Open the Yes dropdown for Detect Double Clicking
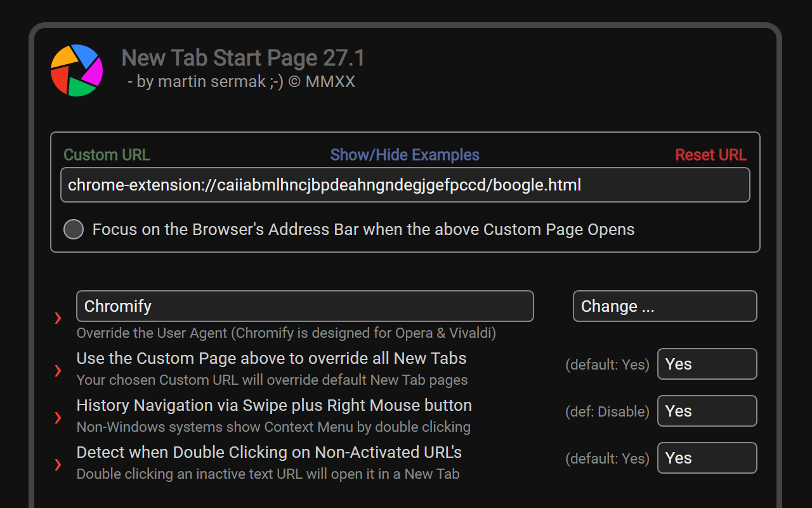 pyautogui.click(x=707, y=458)
